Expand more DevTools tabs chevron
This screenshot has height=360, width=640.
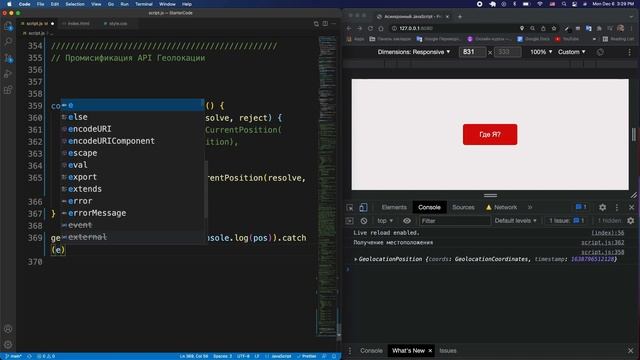click(530, 207)
